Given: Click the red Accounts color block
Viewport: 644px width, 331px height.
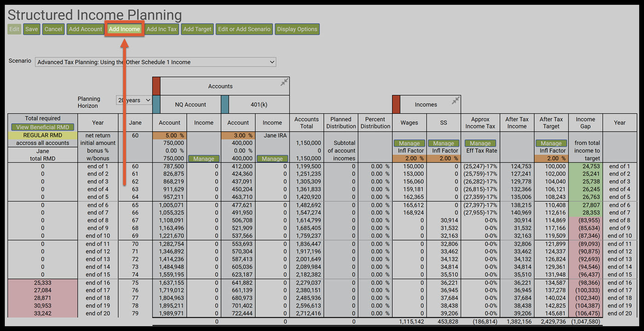Looking at the screenshot, I should 156,86.
